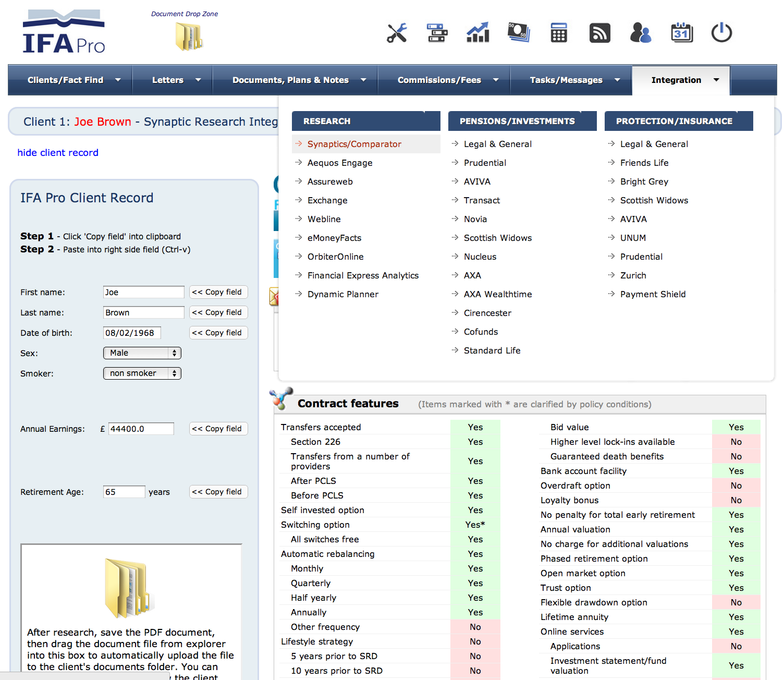Click the banknotes money icon
The width and height of the screenshot is (784, 680).
click(x=519, y=32)
